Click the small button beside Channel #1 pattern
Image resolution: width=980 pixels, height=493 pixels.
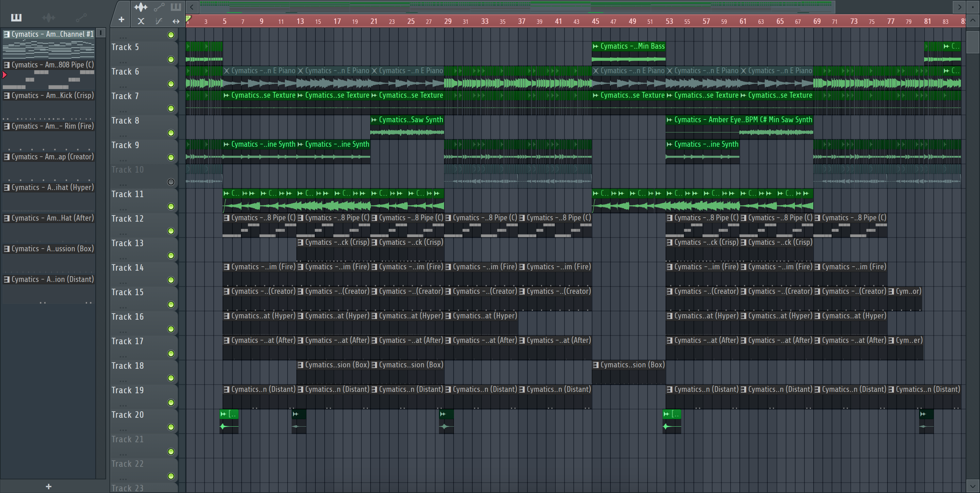pos(101,33)
